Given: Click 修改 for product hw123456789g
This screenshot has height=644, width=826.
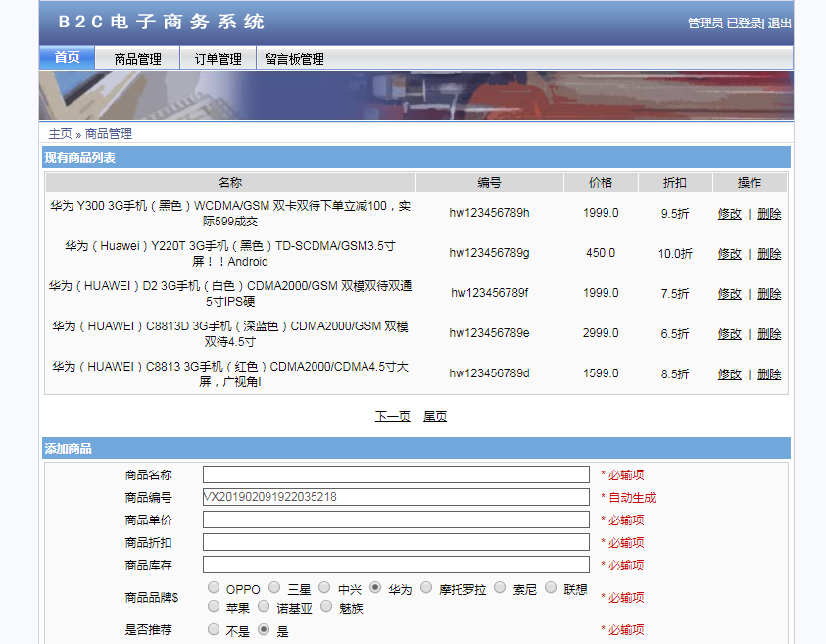Looking at the screenshot, I should coord(729,254).
